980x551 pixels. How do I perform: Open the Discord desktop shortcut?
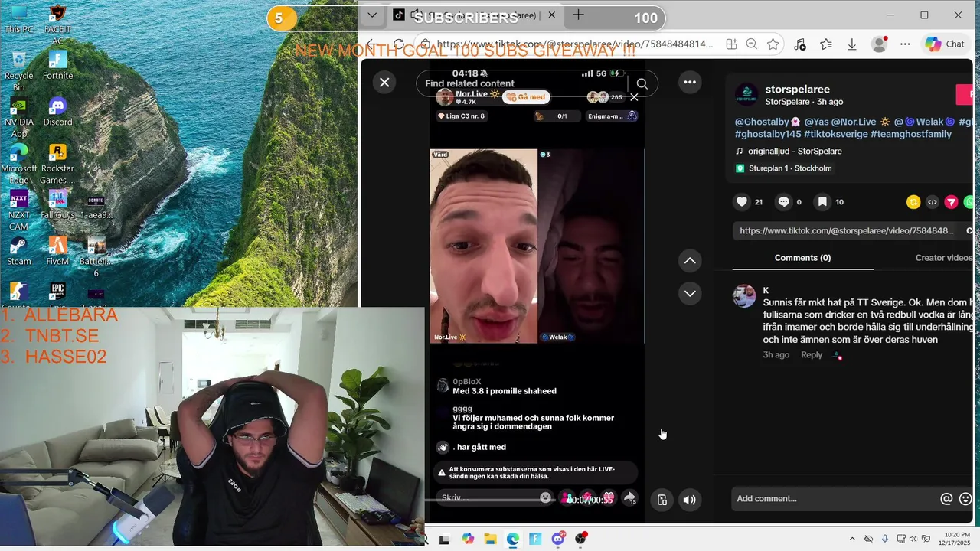click(x=58, y=112)
